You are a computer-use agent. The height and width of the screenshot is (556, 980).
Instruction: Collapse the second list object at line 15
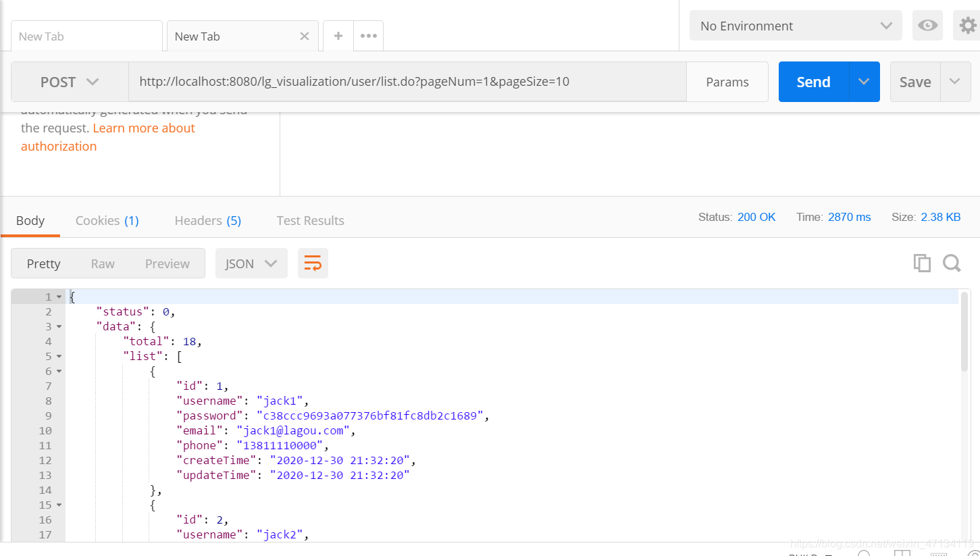(x=59, y=505)
